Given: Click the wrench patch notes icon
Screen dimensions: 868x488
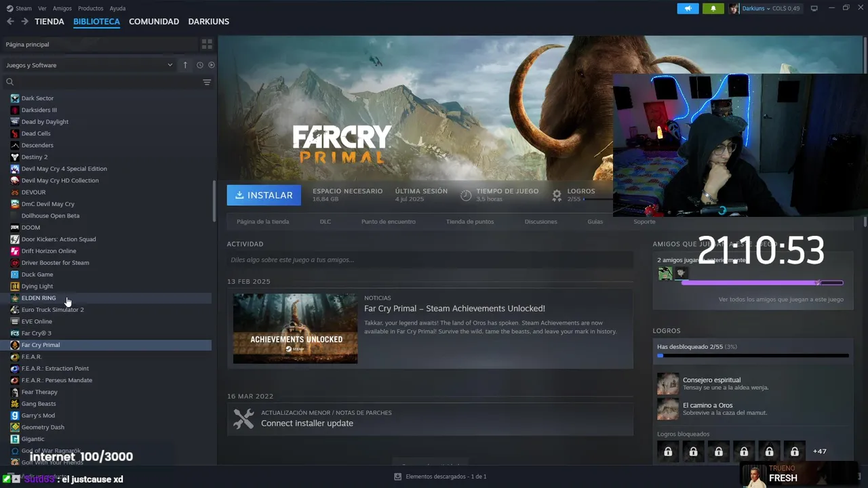Looking at the screenshot, I should pos(243,418).
